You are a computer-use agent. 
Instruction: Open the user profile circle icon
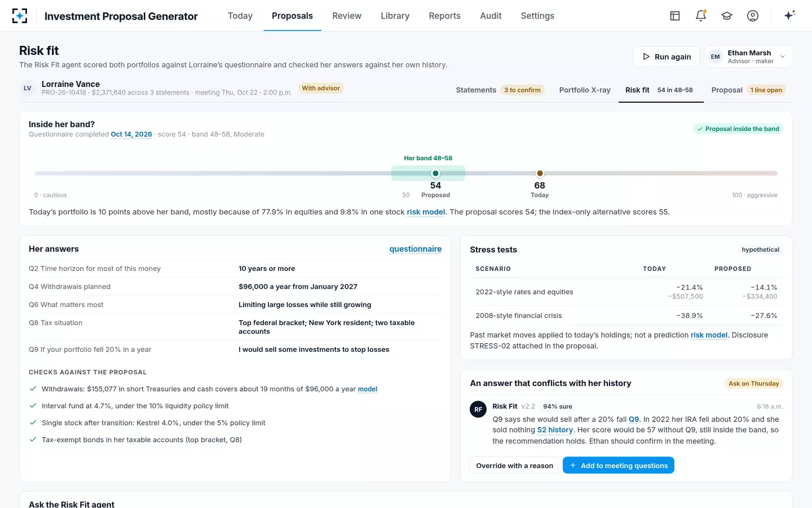pyautogui.click(x=753, y=16)
